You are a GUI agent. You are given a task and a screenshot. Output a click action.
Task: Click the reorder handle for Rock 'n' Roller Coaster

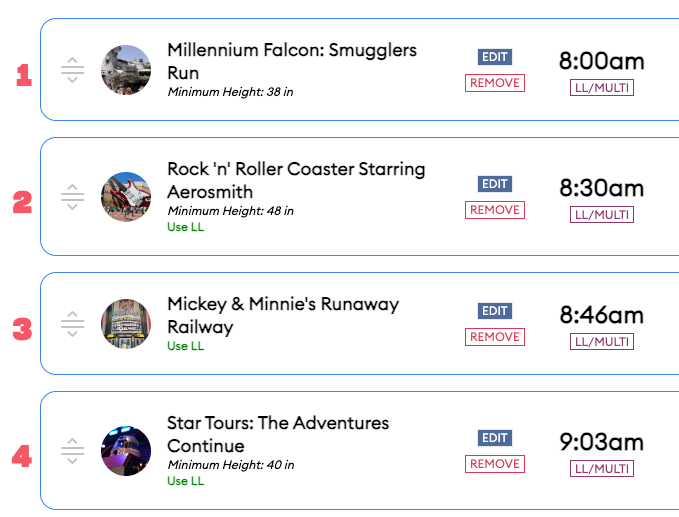[72, 197]
